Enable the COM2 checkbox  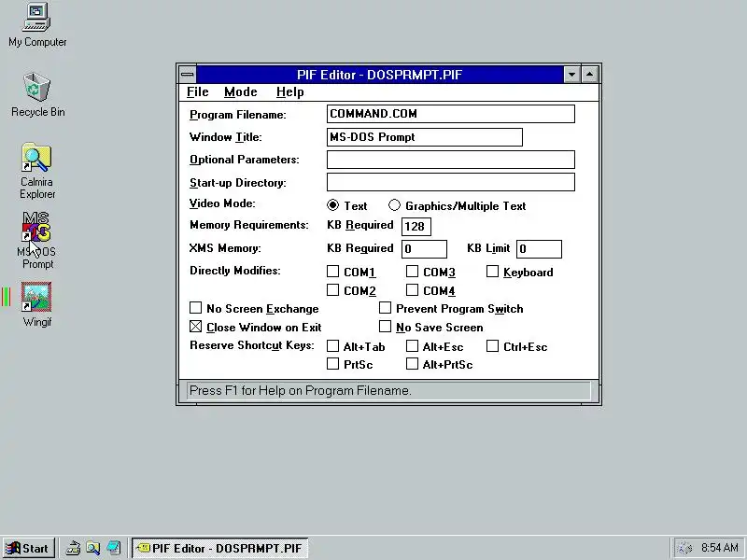(x=333, y=290)
